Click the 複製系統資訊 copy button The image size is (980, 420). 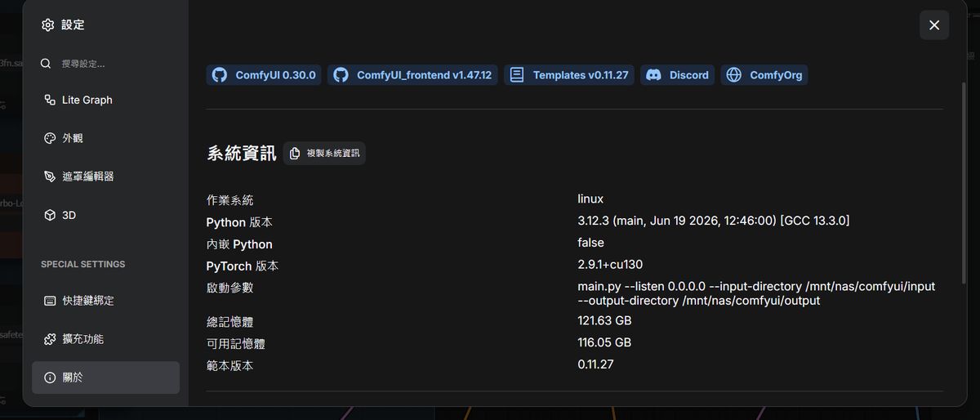(324, 153)
